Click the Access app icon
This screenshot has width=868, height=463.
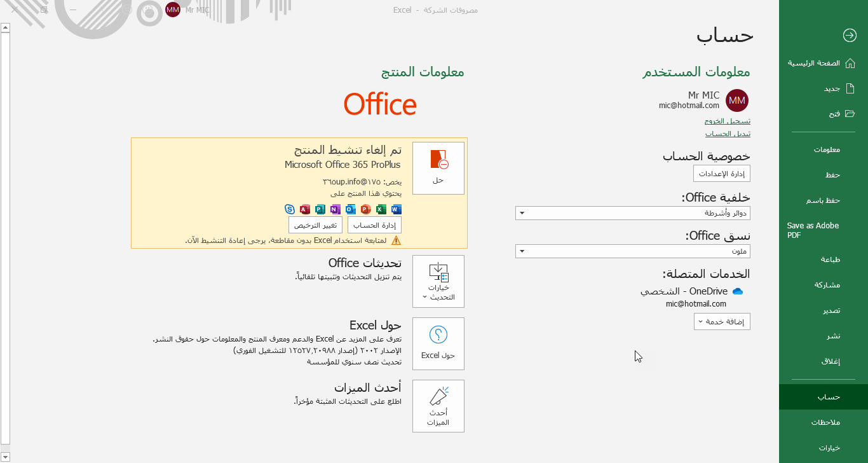(x=305, y=209)
